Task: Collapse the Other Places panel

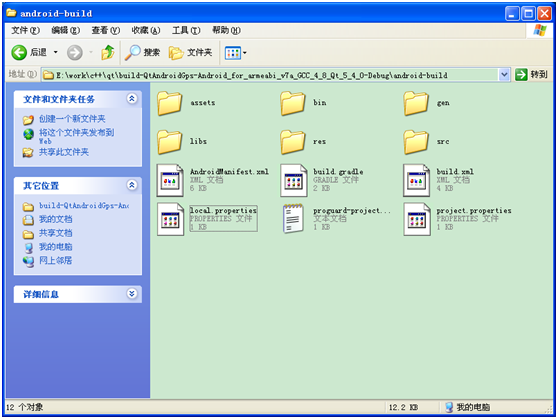Action: [132, 185]
